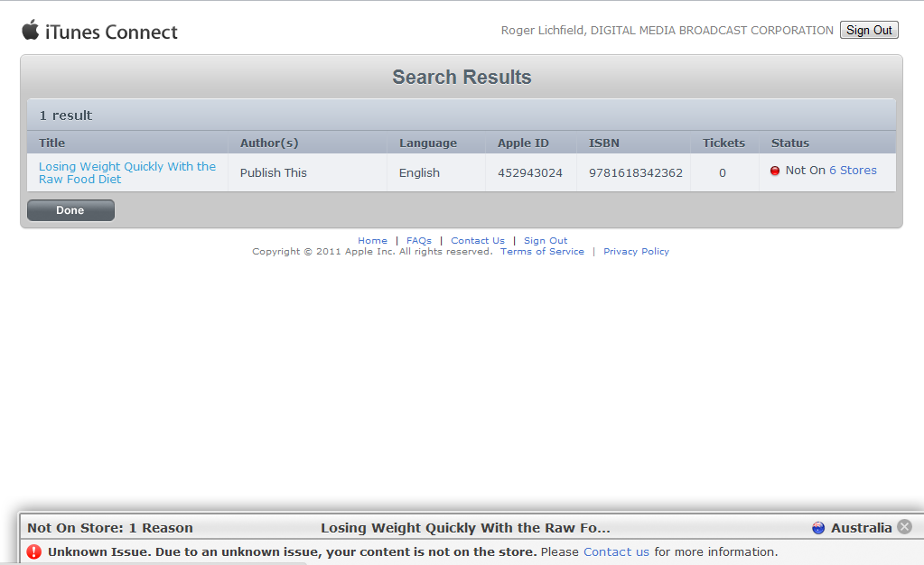924x565 pixels.
Task: Click the Roger Lichfield account name text
Action: (x=667, y=30)
